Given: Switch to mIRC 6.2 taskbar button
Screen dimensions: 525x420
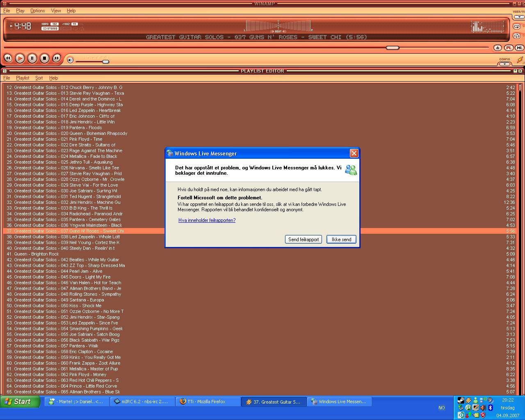Looking at the screenshot, I should click(x=142, y=402).
